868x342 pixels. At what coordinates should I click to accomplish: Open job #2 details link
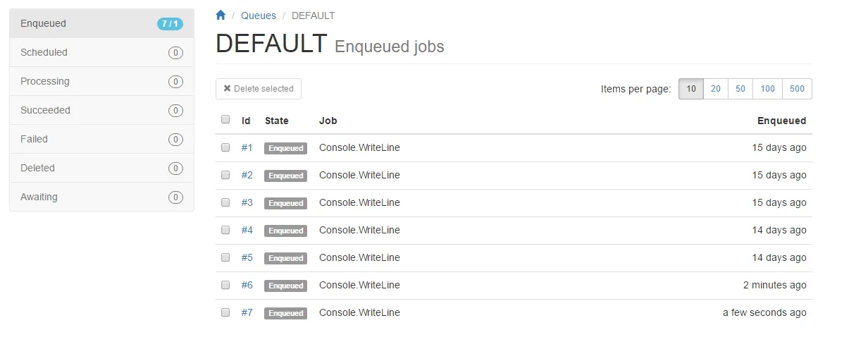(x=247, y=175)
